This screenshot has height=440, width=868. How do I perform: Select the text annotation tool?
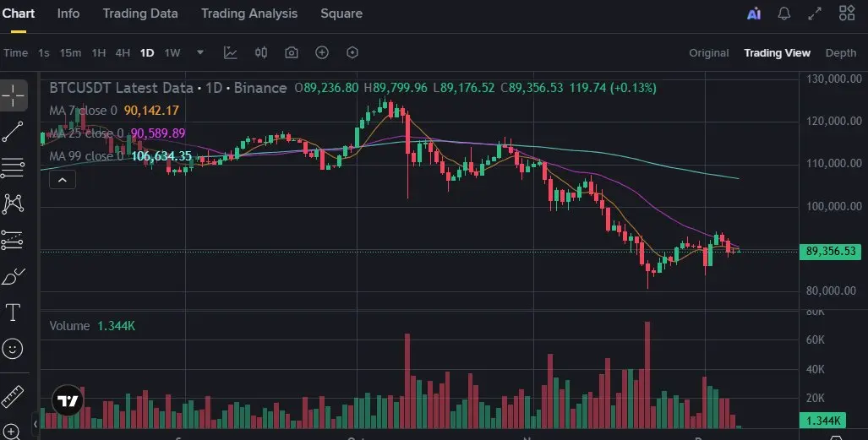[13, 312]
